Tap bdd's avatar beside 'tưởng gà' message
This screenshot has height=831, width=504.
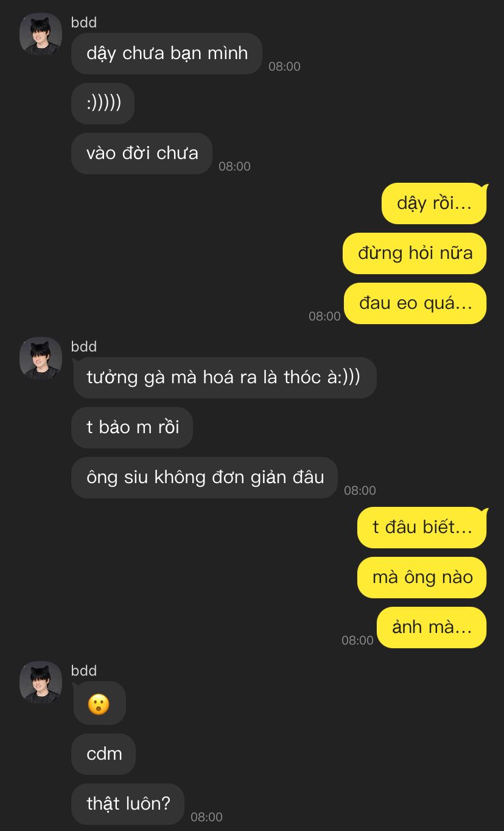tap(41, 358)
